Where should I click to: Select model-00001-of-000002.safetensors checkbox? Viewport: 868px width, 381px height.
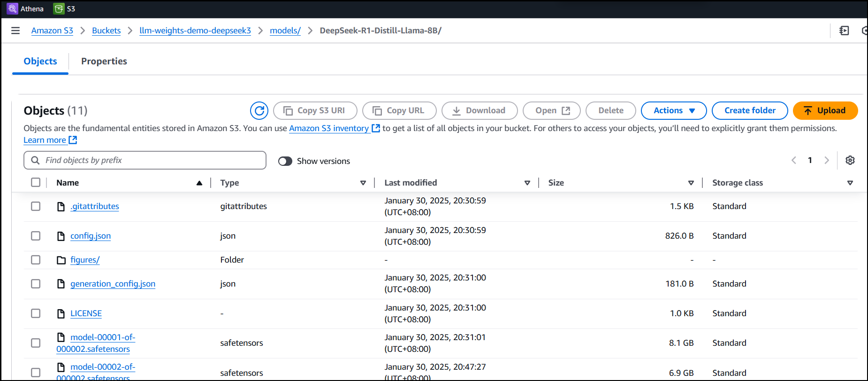pos(36,343)
